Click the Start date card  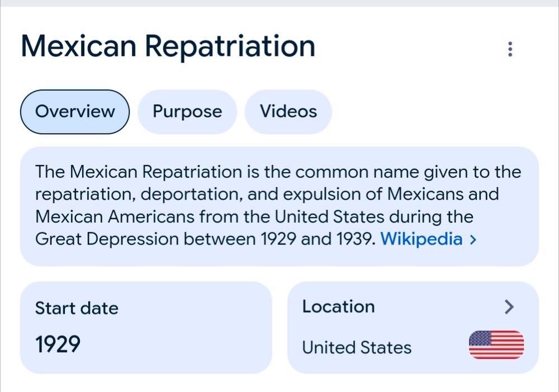coord(146,328)
